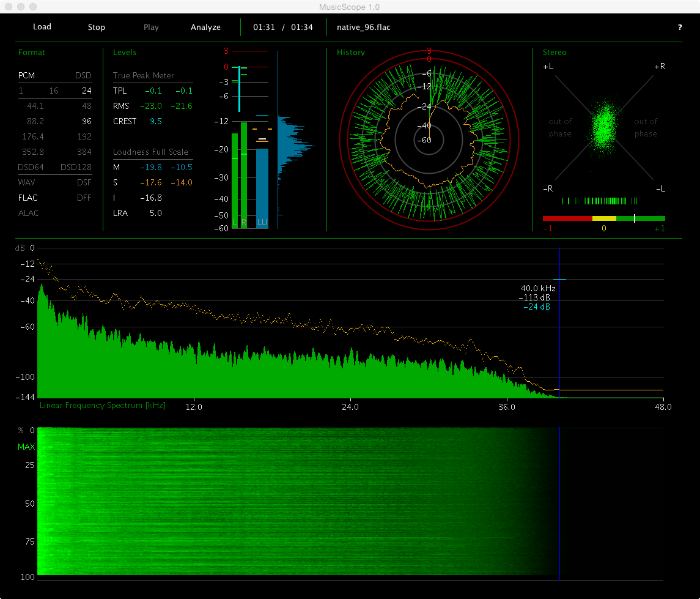Click the highlighted FLAC format label

(x=28, y=198)
